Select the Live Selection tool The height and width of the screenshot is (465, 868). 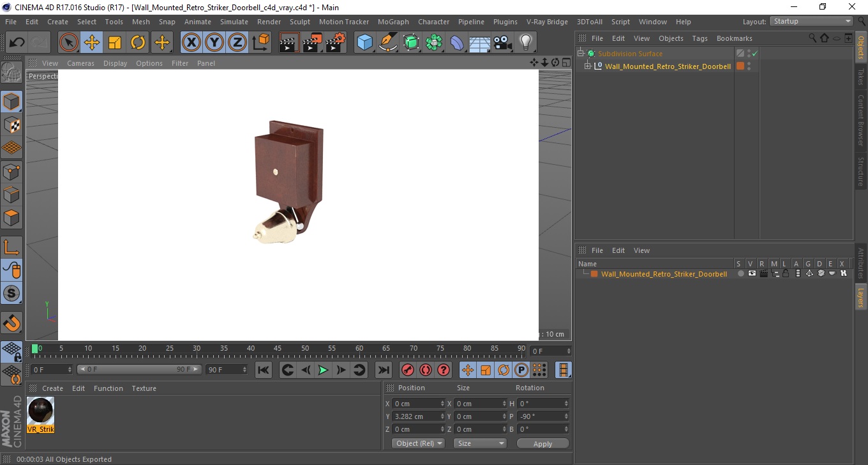[69, 43]
